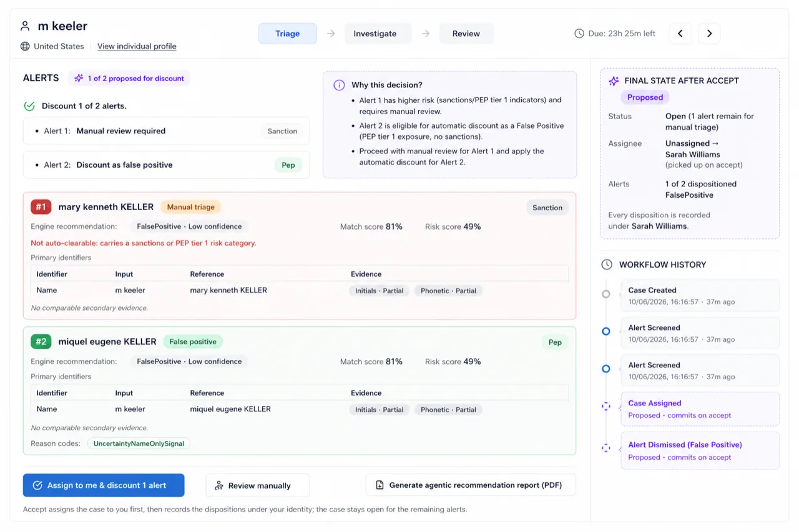Click the globe icon next to United States
Screen dimensions: 799x532
point(25,46)
